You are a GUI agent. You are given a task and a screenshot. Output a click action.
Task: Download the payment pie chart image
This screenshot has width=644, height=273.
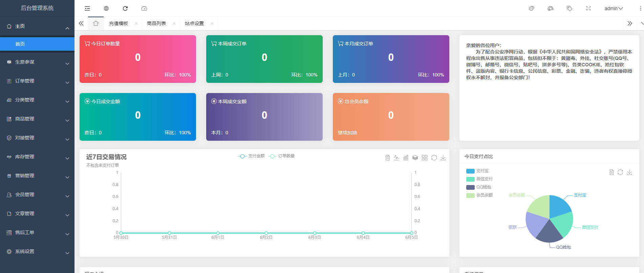[x=629, y=172]
